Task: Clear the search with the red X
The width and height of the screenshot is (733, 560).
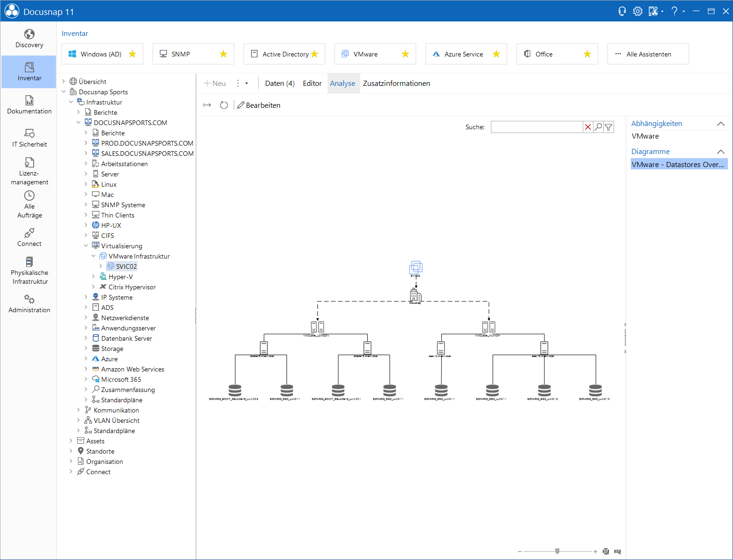Action: (x=588, y=127)
